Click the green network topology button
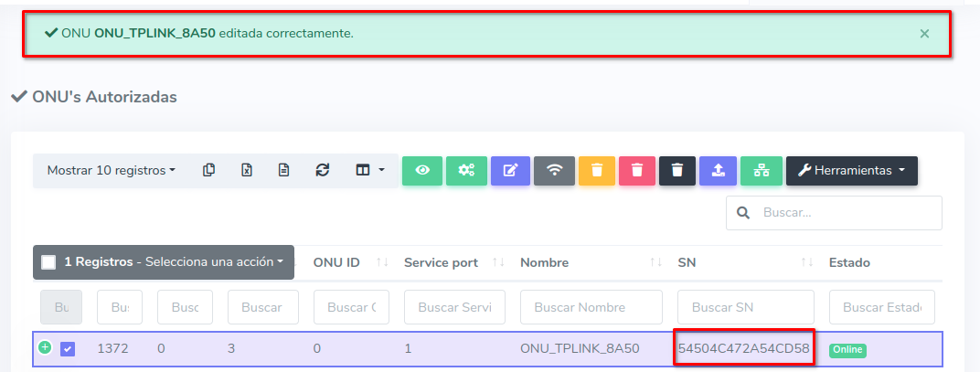Image resolution: width=980 pixels, height=372 pixels. point(761,170)
